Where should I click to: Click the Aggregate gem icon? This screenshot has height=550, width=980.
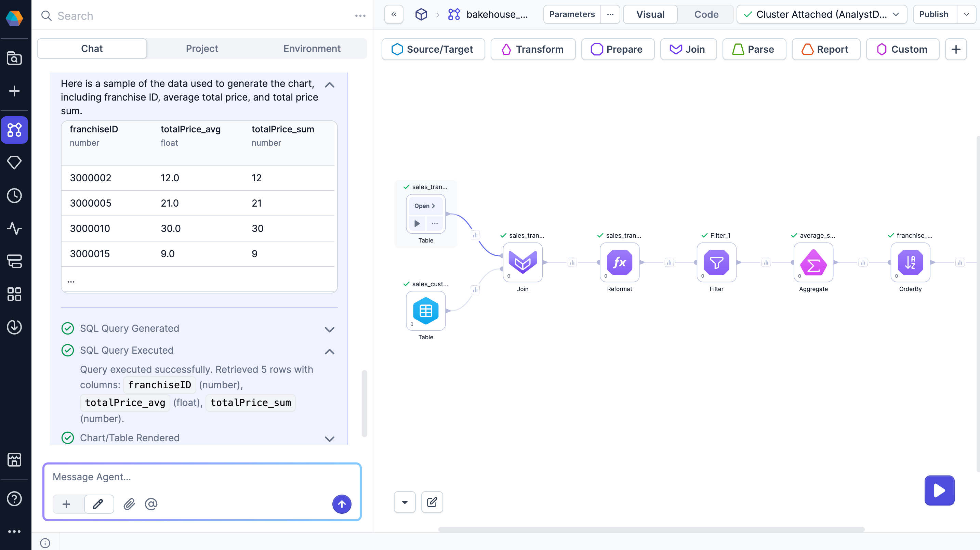tap(813, 262)
